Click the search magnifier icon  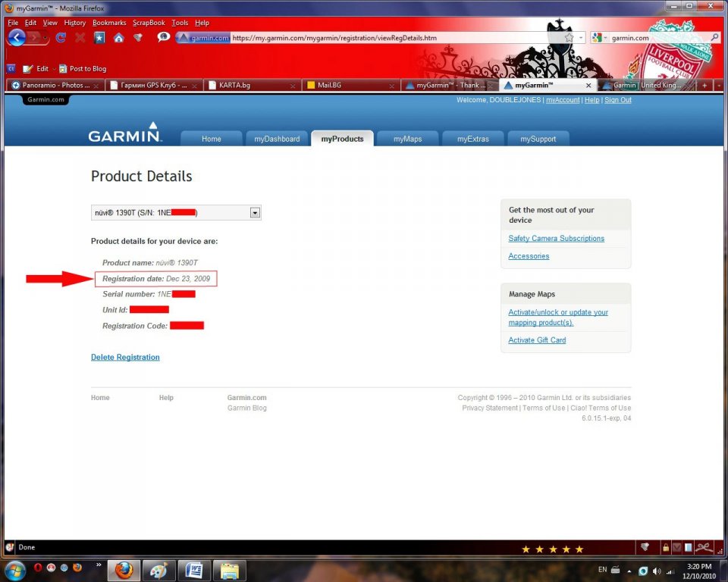tap(714, 38)
